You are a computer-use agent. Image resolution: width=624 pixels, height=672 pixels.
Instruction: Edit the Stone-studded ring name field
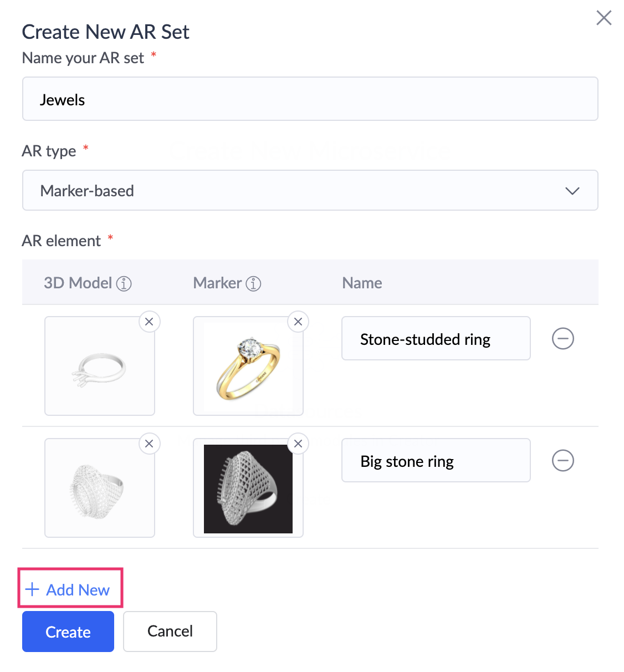tap(436, 338)
